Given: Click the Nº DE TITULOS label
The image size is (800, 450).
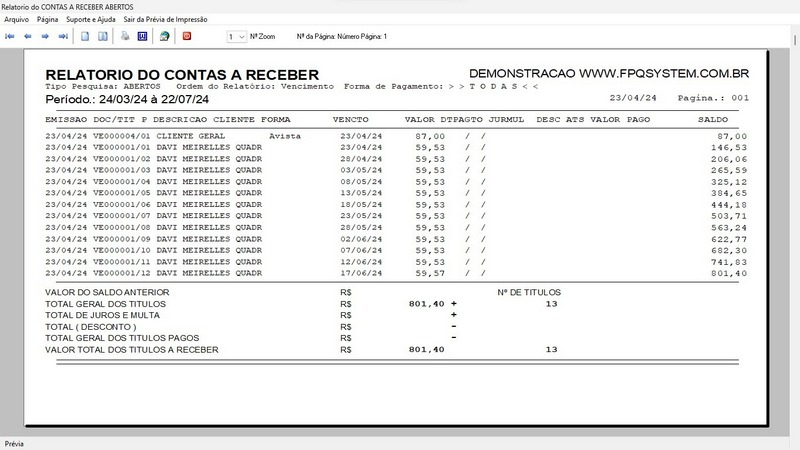Looking at the screenshot, I should click(x=529, y=292).
